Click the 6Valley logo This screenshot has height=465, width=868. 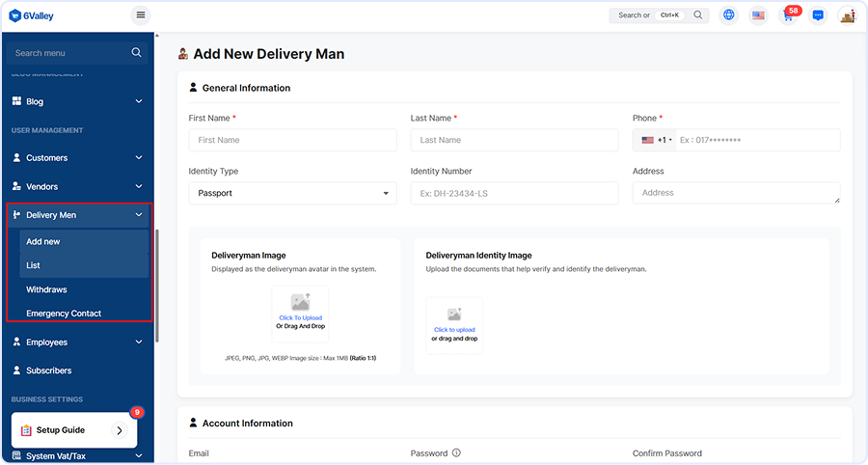click(x=32, y=15)
